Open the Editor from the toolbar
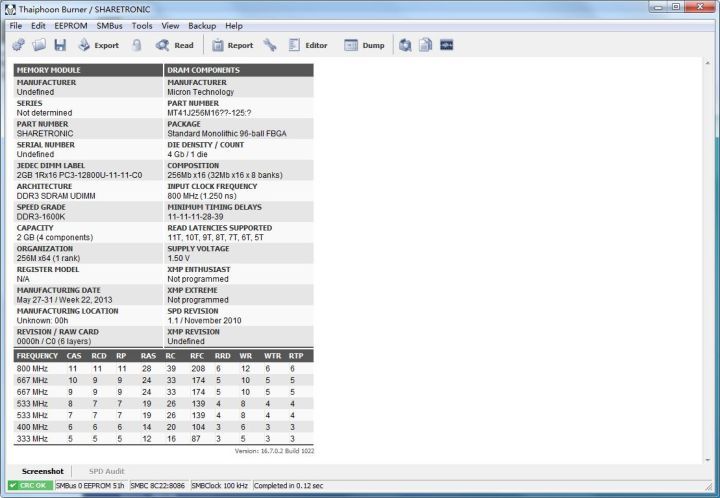Viewport: 720px width, 498px height. click(308, 45)
